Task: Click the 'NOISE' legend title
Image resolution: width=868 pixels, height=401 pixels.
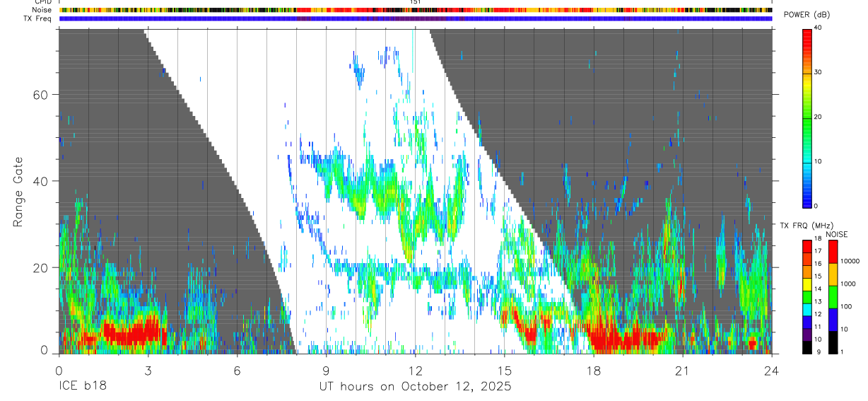Action: [x=836, y=234]
